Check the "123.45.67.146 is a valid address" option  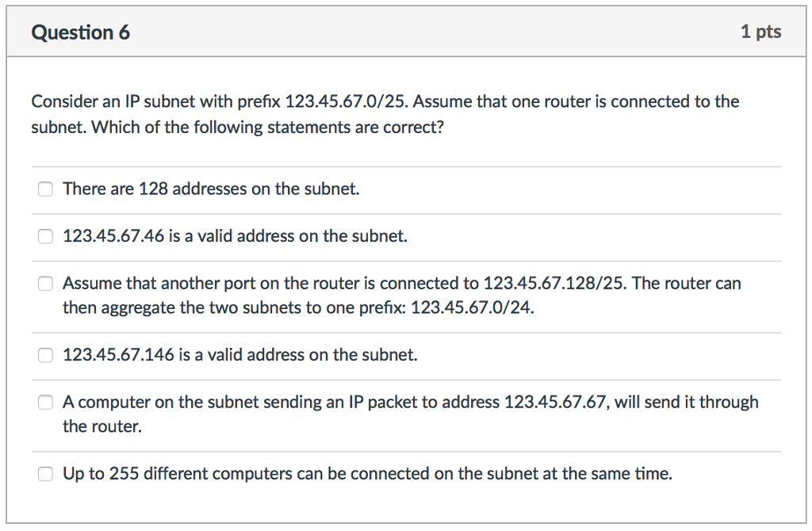coord(45,355)
